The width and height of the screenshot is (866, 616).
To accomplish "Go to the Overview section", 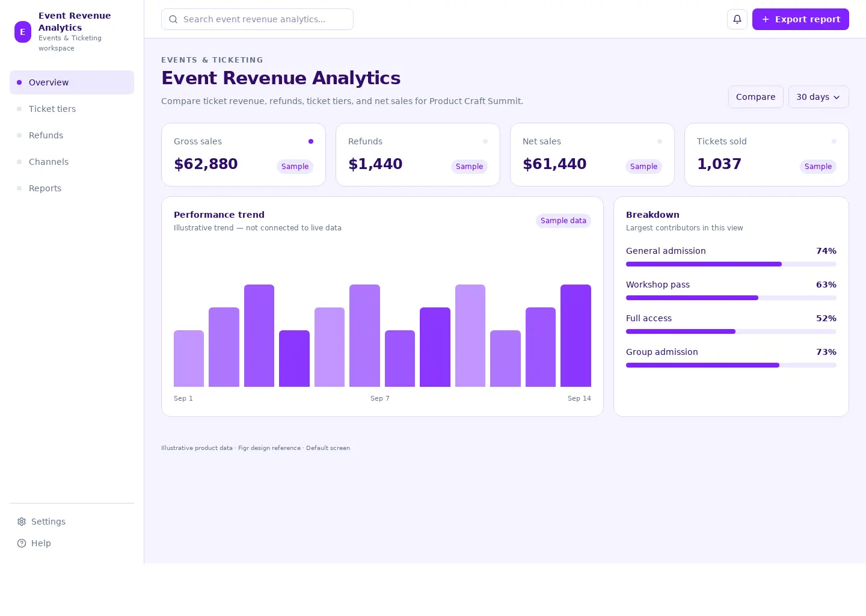I will click(72, 82).
